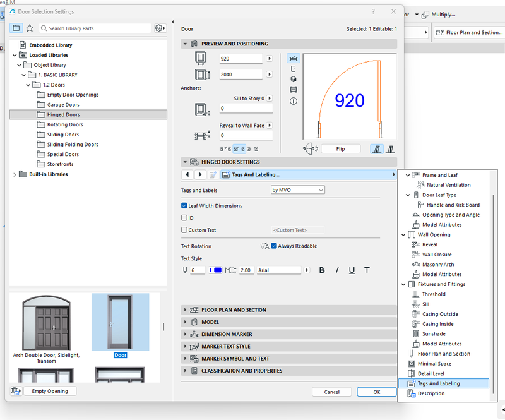Click the door width 920 field
The image size is (505, 420).
241,59
